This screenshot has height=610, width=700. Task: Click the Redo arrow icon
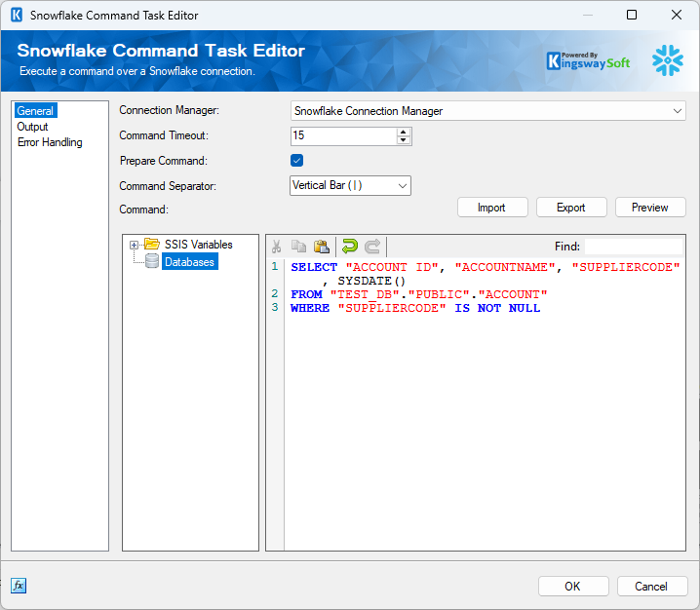click(372, 247)
